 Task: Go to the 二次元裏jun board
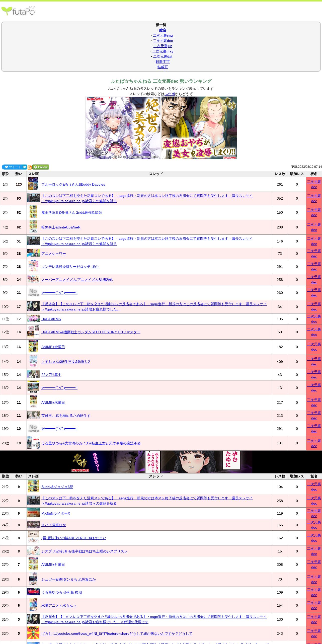pyautogui.click(x=163, y=46)
